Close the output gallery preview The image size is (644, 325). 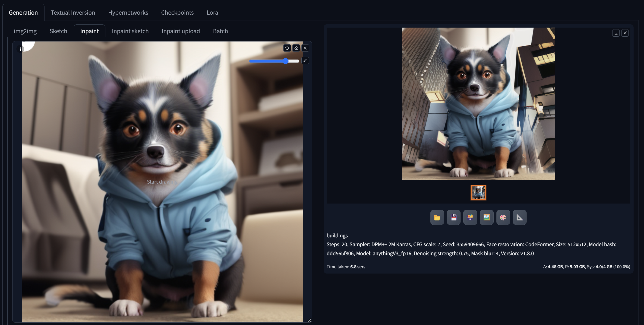pos(625,33)
